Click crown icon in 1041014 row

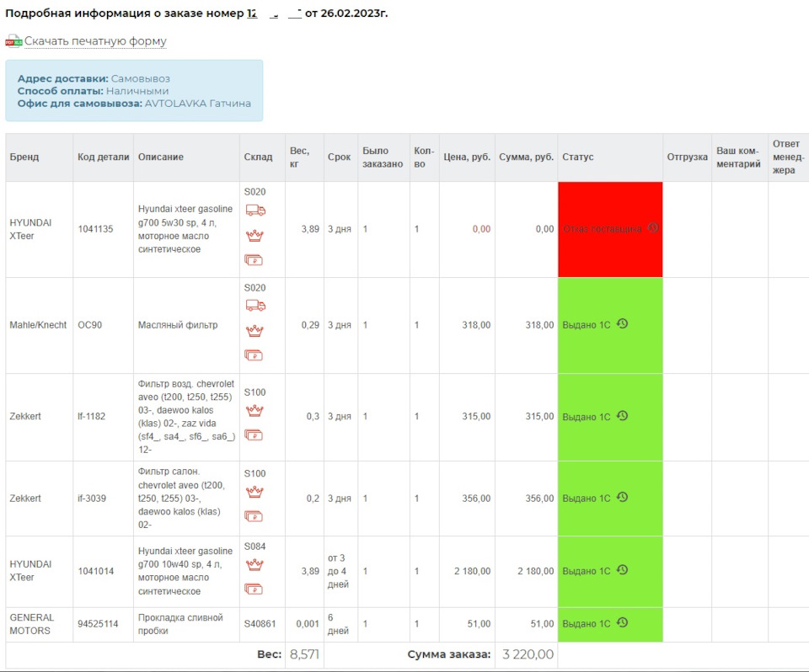pos(254,565)
